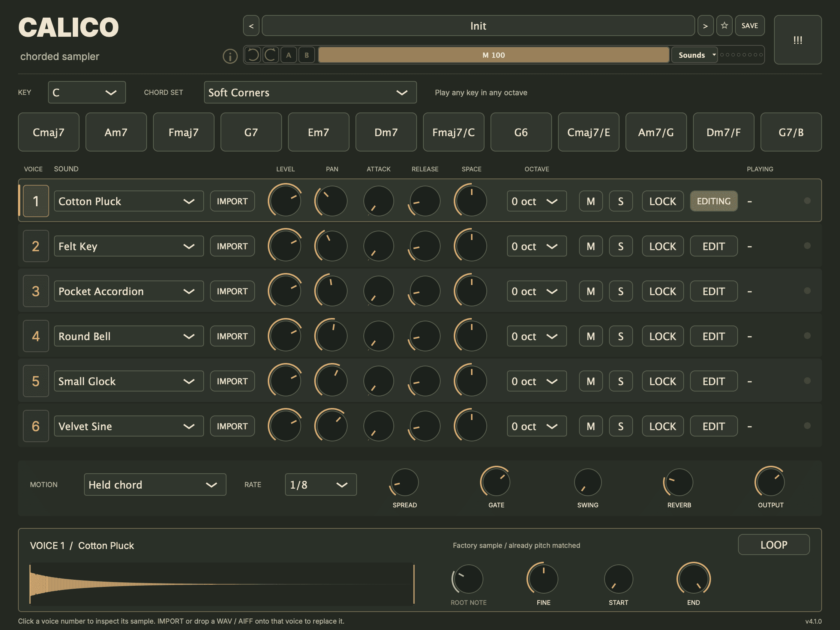This screenshot has width=840, height=630.
Task: Expand the Motion dropdown Held chord
Action: (x=155, y=484)
